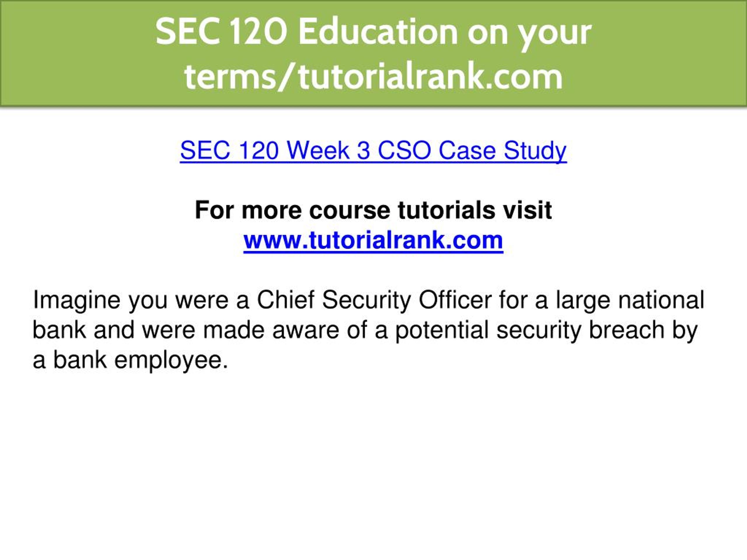The height and width of the screenshot is (560, 747).
Task: Visit the www.tutorialrank.com hyperlink
Action: 373,240
